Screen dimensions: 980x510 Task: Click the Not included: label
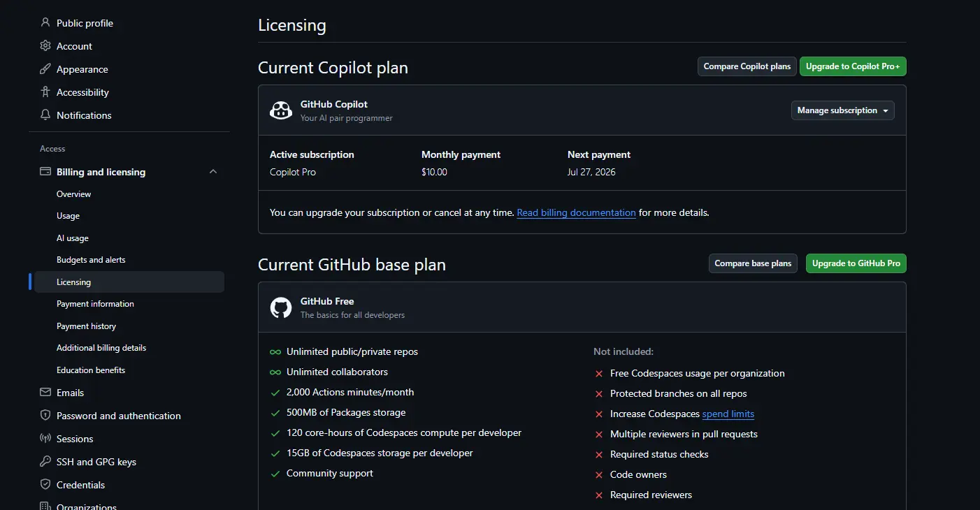coord(624,351)
